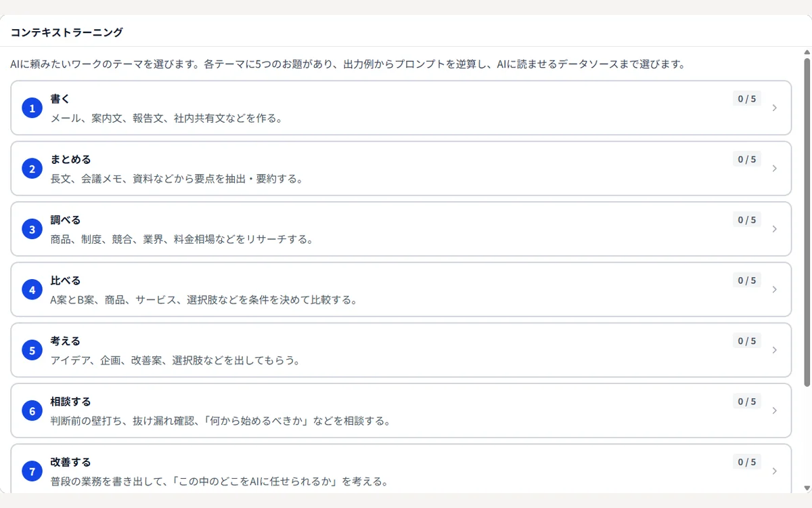Image resolution: width=812 pixels, height=508 pixels.
Task: Expand the 調べる theme chevron
Action: 775,229
